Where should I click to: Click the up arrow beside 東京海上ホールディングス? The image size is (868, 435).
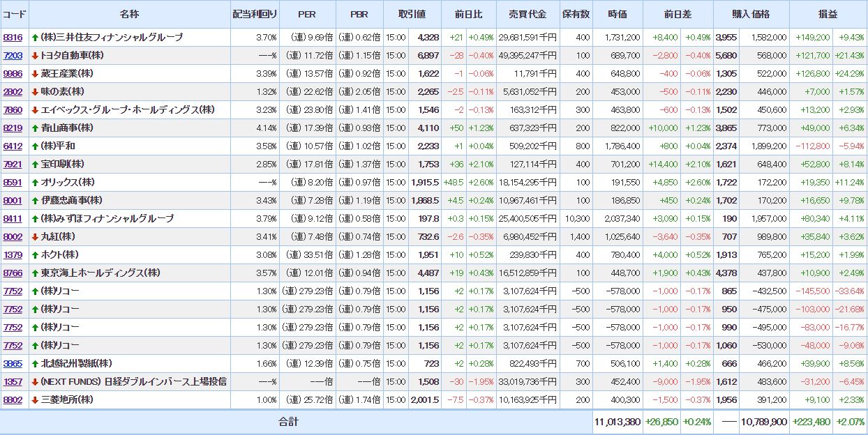pos(35,273)
